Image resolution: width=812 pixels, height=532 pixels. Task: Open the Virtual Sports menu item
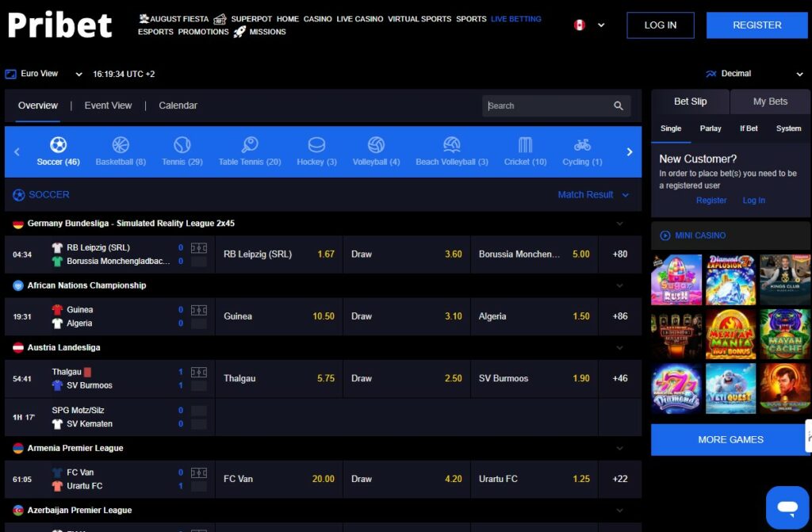(x=419, y=19)
